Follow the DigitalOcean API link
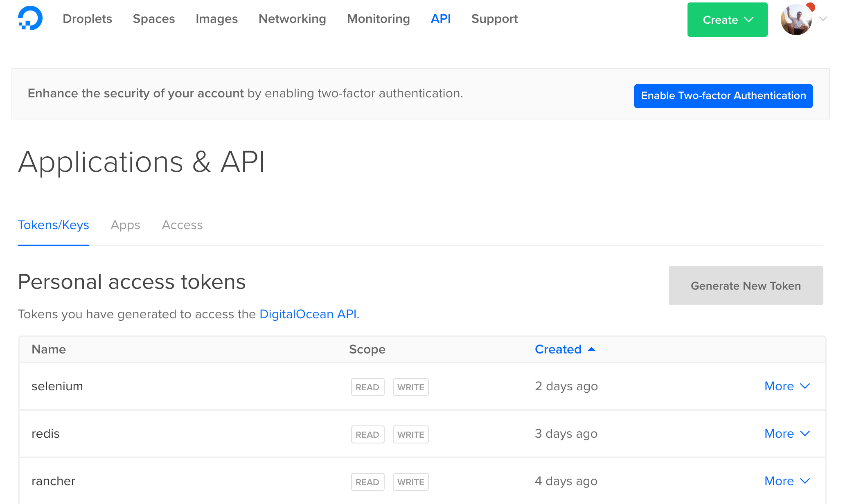 (x=309, y=314)
